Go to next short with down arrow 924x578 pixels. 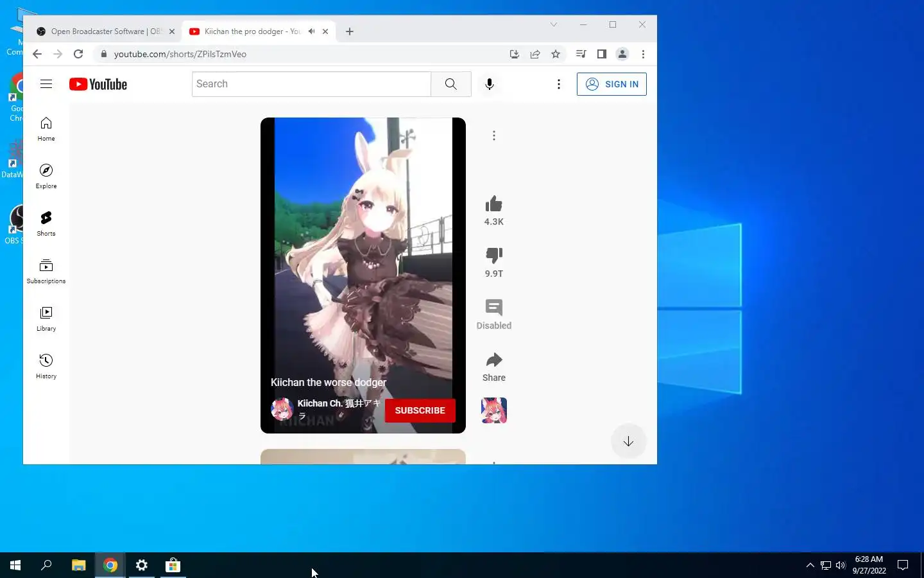(x=628, y=441)
